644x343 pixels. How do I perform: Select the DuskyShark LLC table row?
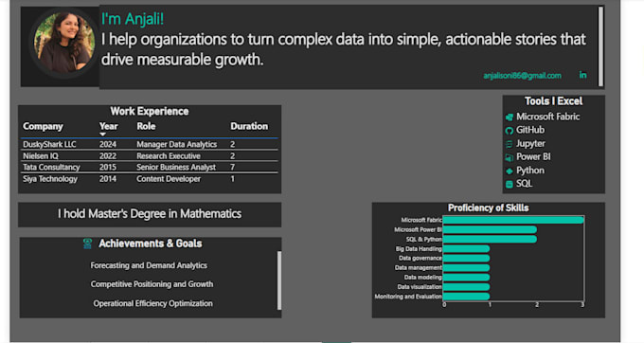[x=150, y=144]
